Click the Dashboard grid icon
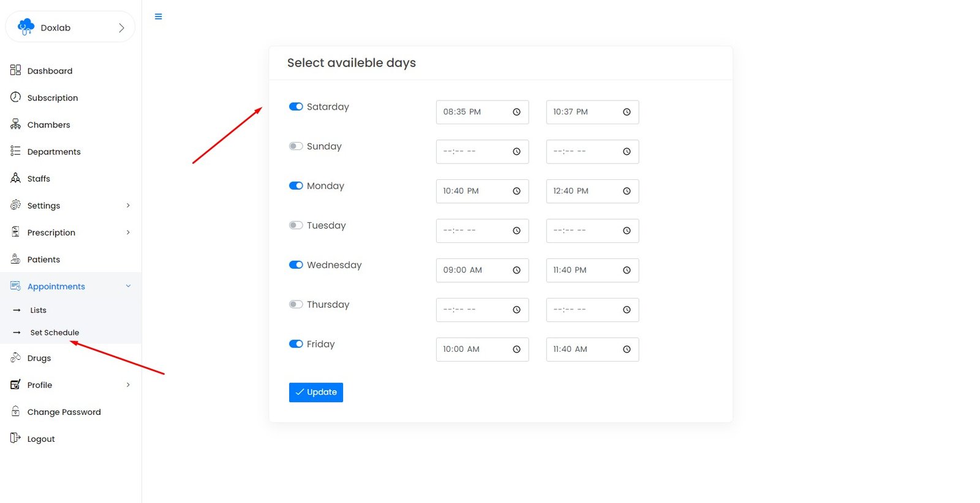The image size is (980, 503). coord(15,70)
